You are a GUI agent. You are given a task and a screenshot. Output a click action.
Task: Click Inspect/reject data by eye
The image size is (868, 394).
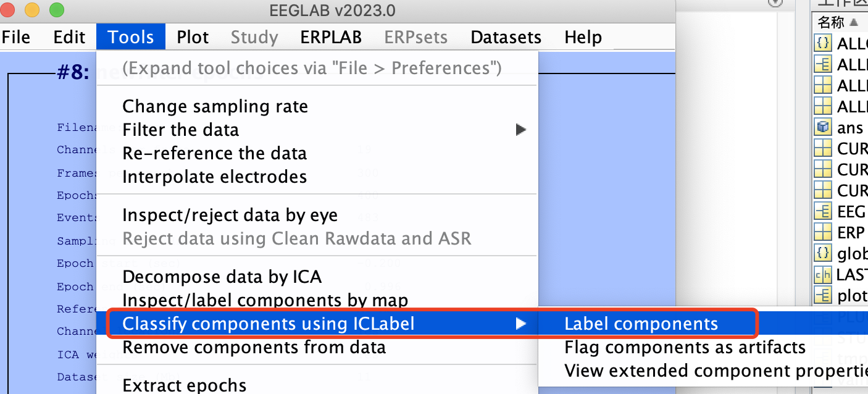coord(230,215)
